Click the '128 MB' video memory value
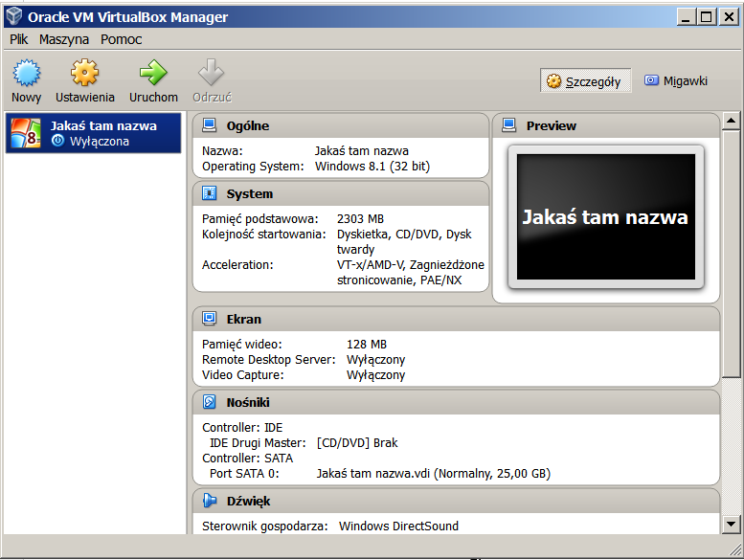 [x=367, y=345]
